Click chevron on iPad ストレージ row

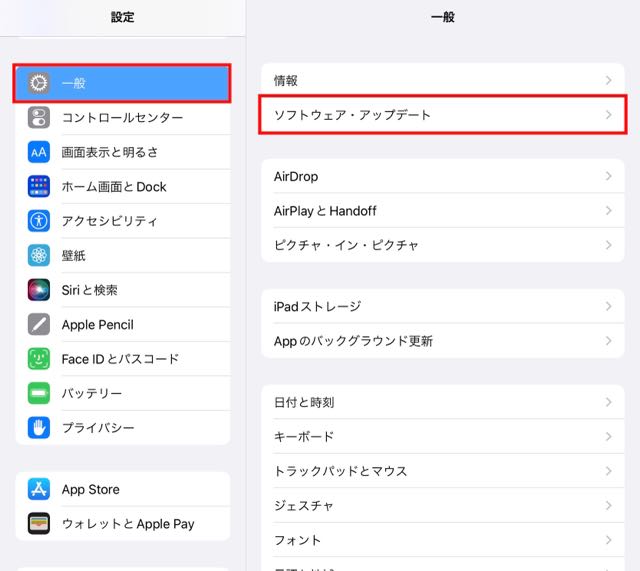tap(609, 306)
